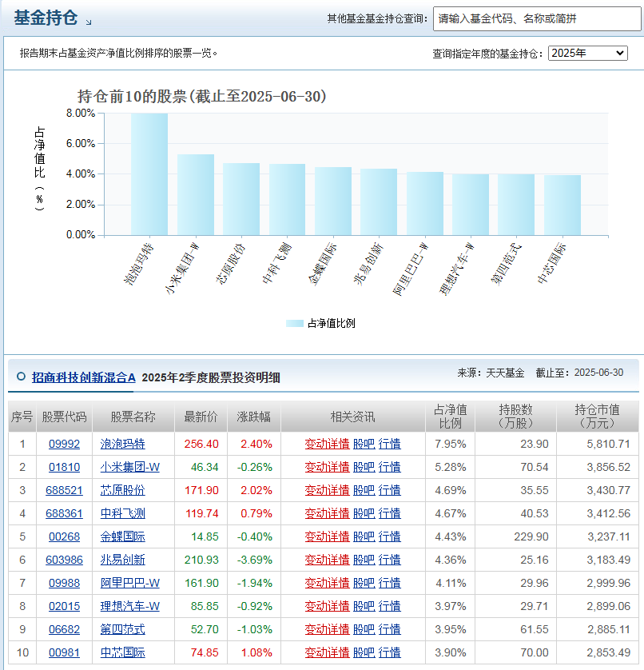Click the 基金持仓 page heading

(46, 18)
